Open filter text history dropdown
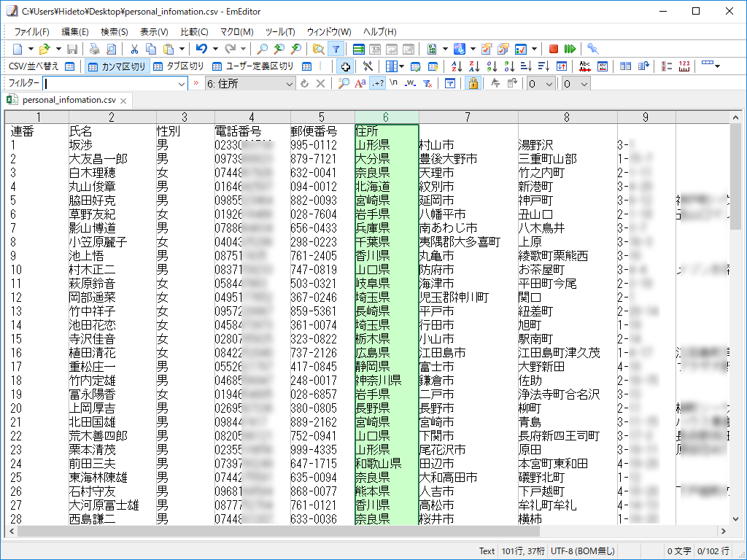The height and width of the screenshot is (560, 747). coord(181,84)
